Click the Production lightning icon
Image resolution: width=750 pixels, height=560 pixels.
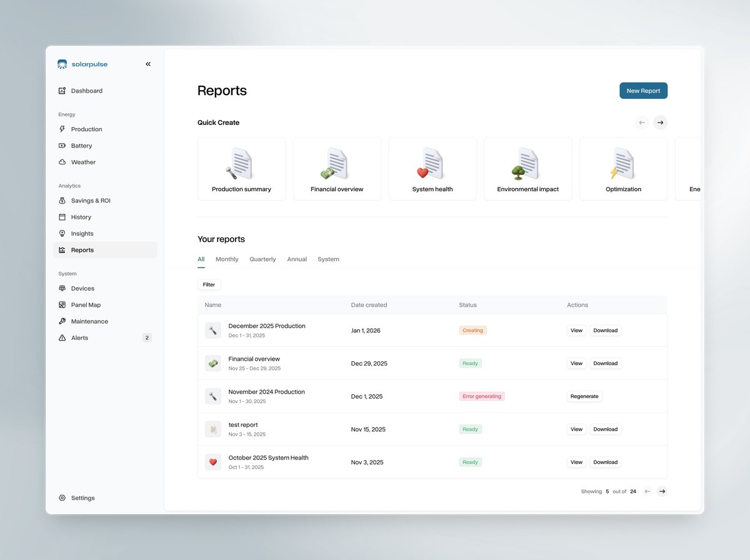point(62,129)
